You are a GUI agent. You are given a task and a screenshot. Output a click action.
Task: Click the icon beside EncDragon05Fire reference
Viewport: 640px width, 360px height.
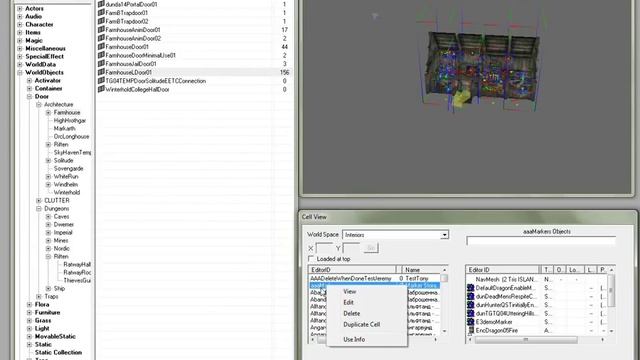[x=471, y=330]
